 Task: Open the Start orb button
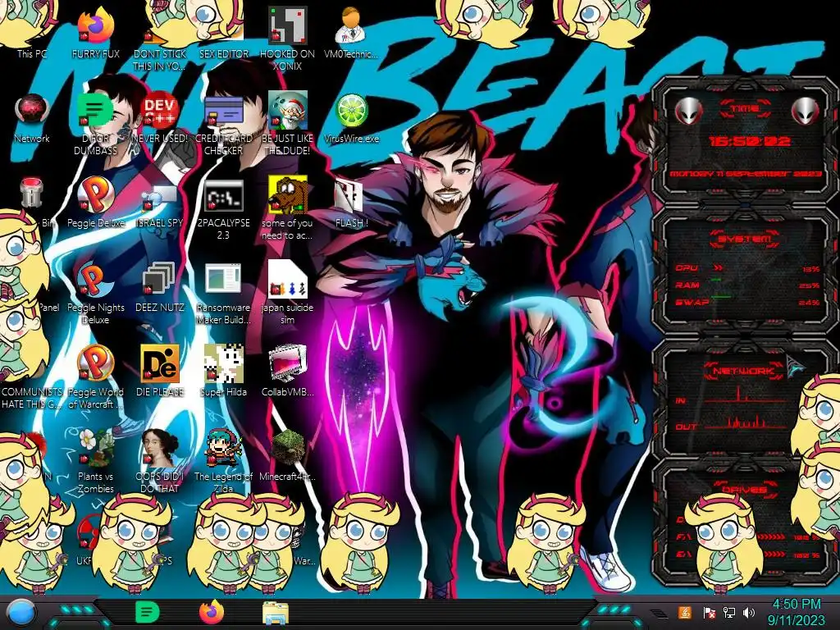[21, 612]
